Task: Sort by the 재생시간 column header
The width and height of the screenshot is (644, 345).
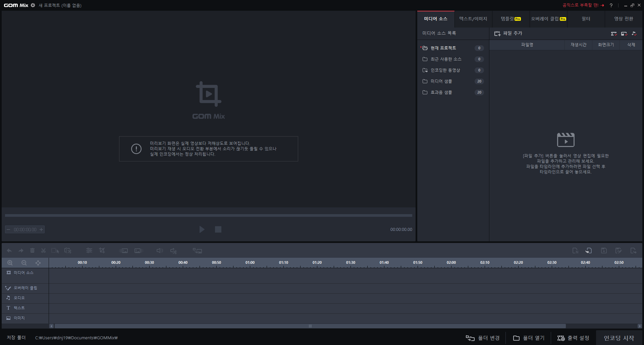Action: tap(579, 45)
